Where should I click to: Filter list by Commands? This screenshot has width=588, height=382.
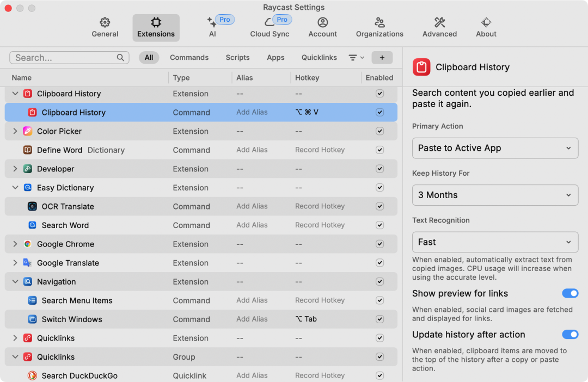[x=189, y=57]
